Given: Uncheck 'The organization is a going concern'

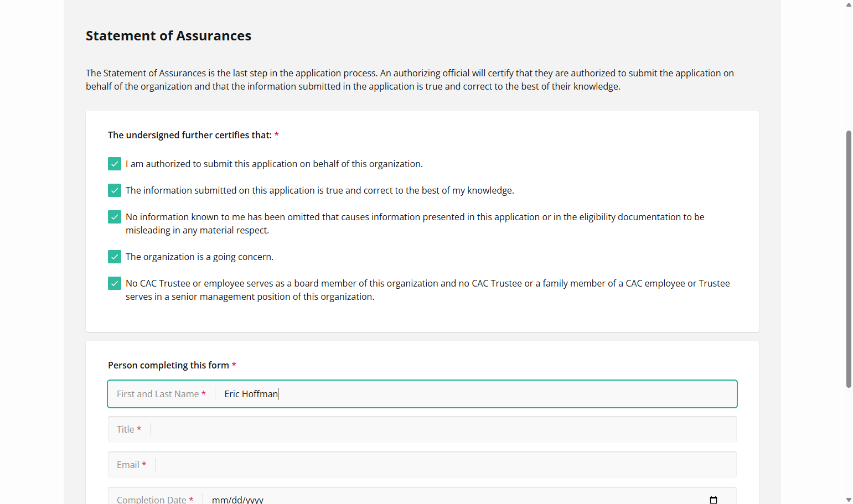Looking at the screenshot, I should 115,257.
